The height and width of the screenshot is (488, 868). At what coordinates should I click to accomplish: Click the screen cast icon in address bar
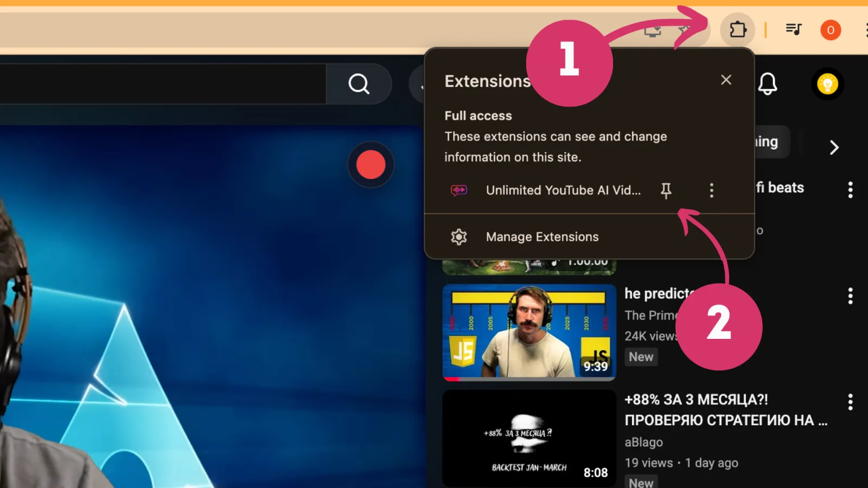click(x=653, y=30)
